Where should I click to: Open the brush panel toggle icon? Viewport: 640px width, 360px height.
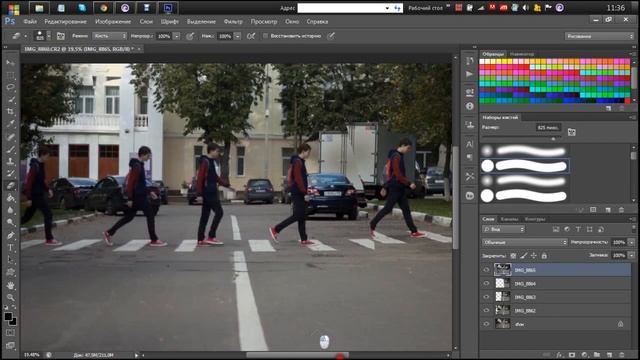pyautogui.click(x=60, y=36)
